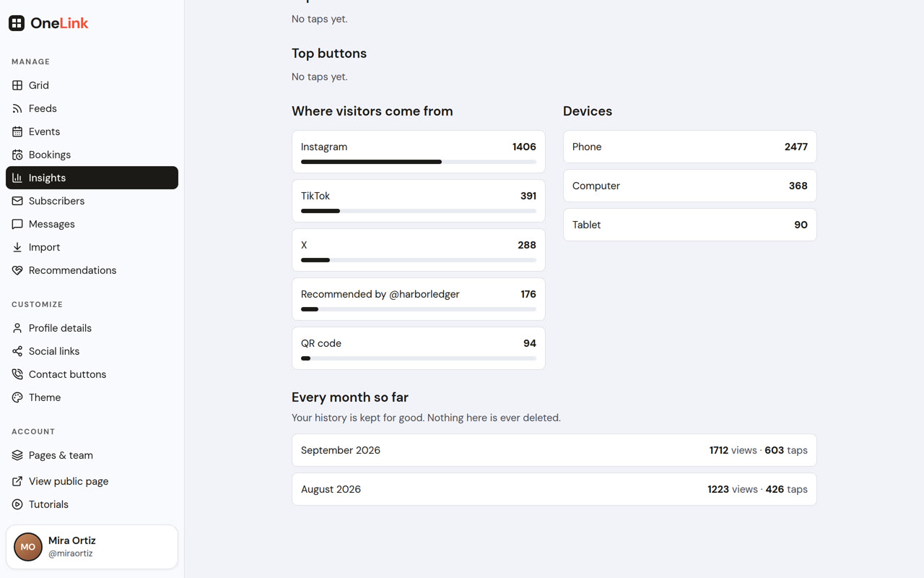Go to Import
Image resolution: width=924 pixels, height=578 pixels.
pyautogui.click(x=92, y=247)
